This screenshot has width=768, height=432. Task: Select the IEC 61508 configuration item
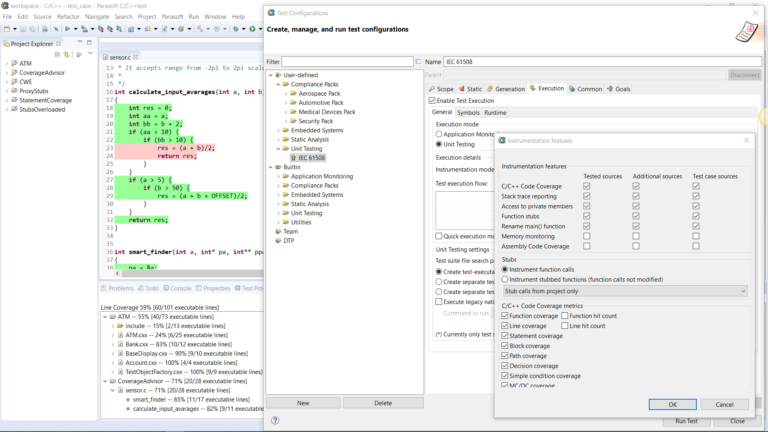(x=310, y=158)
